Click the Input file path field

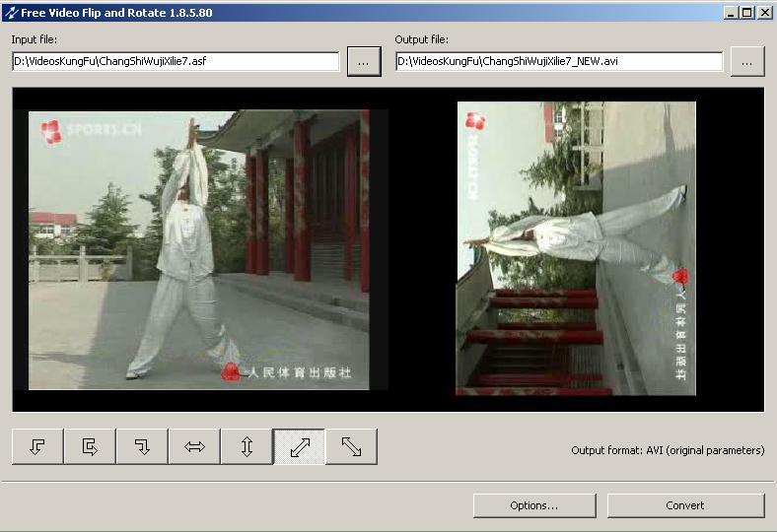pos(176,61)
